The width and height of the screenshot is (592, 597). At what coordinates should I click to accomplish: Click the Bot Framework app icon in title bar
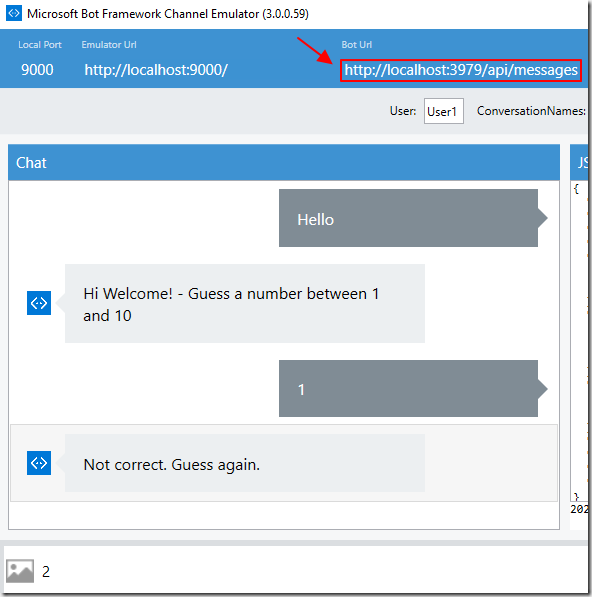(x=14, y=13)
